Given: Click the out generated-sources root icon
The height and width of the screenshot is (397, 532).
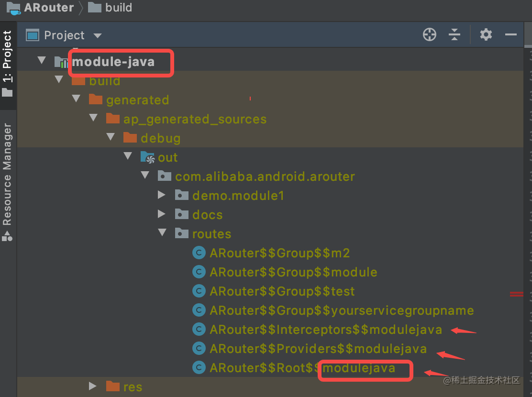Looking at the screenshot, I should (x=147, y=157).
